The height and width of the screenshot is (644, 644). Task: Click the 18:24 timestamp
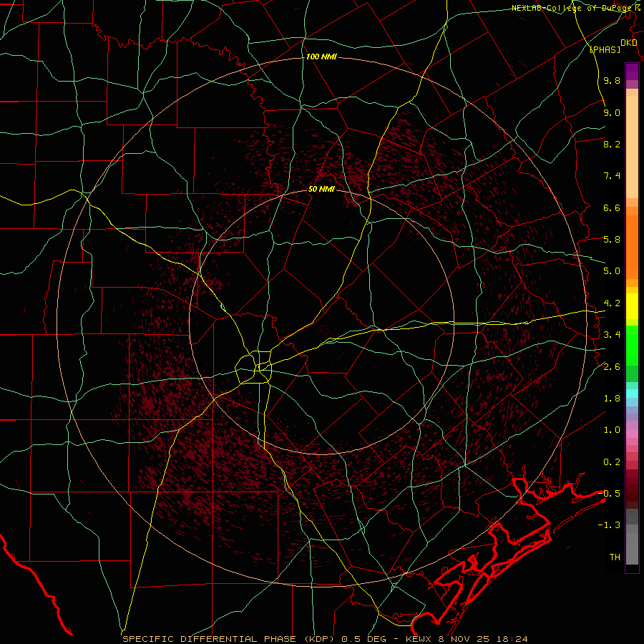coord(512,639)
